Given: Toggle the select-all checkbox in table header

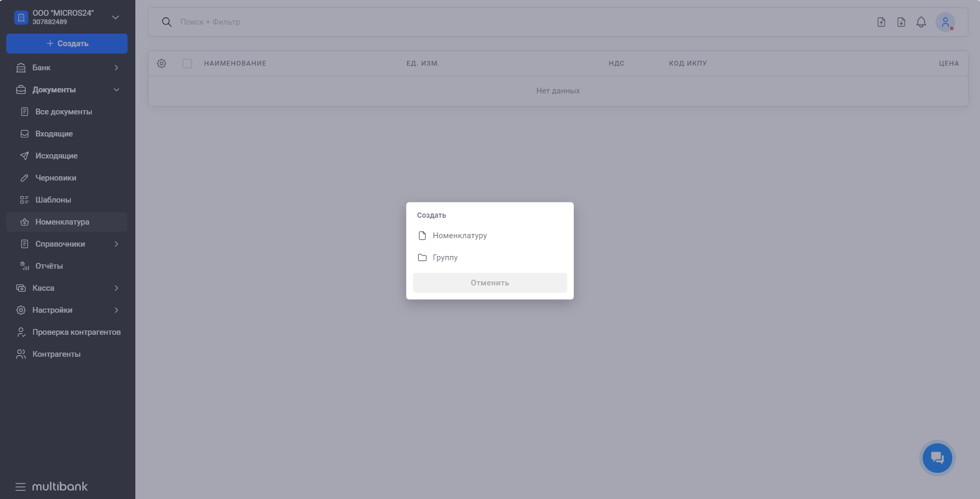Looking at the screenshot, I should (x=187, y=63).
